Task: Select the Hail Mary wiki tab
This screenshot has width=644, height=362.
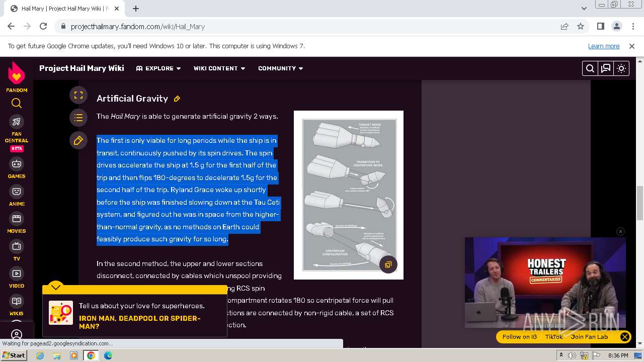Action: (x=65, y=9)
